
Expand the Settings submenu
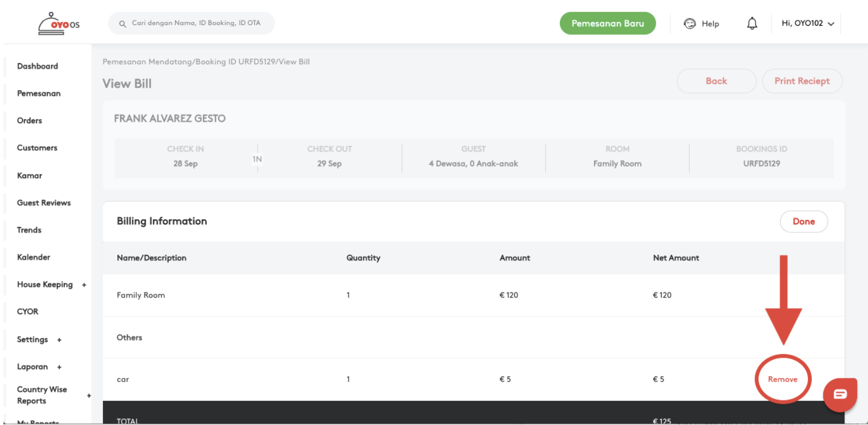pyautogui.click(x=59, y=340)
